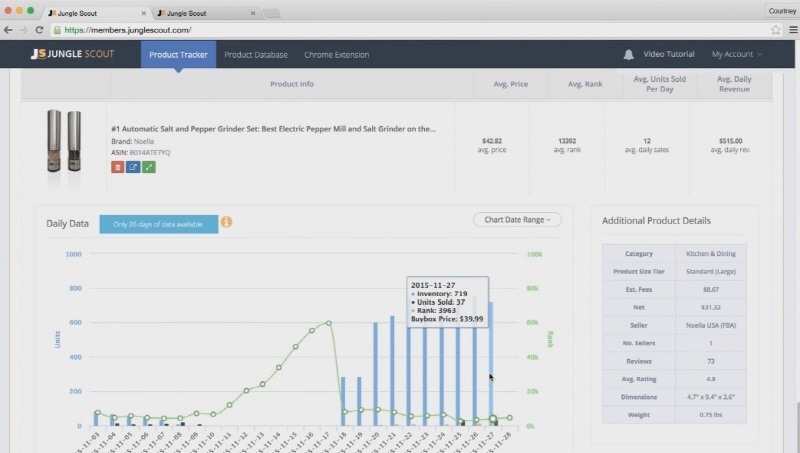Screen dimensions: 800x453
Task: Click the Product Info column header
Action: pyautogui.click(x=292, y=84)
